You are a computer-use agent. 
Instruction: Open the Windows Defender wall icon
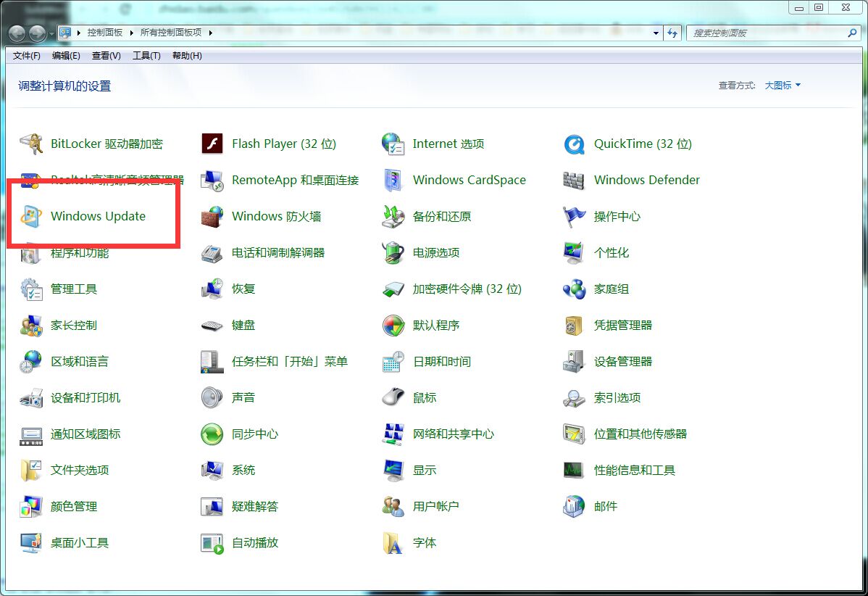pyautogui.click(x=574, y=181)
